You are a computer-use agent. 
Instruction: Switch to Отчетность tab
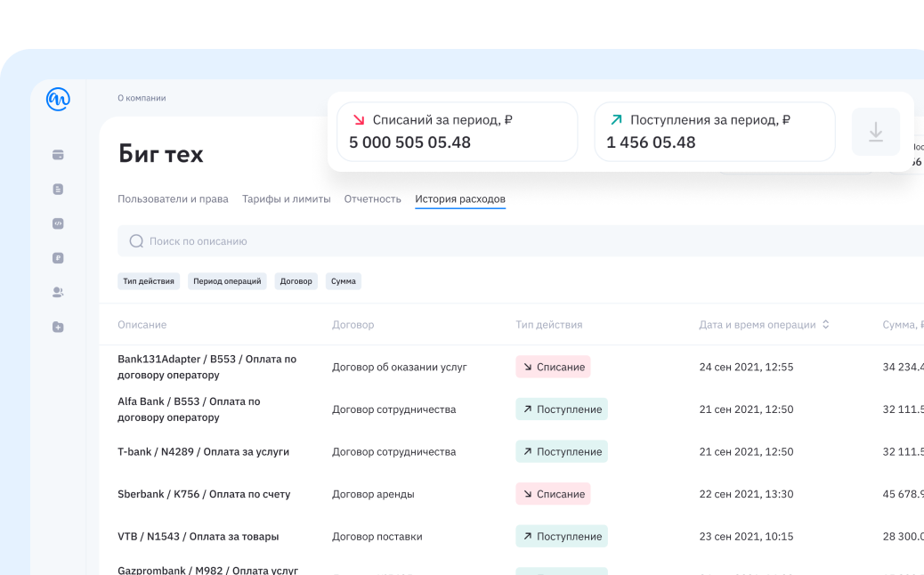(372, 199)
